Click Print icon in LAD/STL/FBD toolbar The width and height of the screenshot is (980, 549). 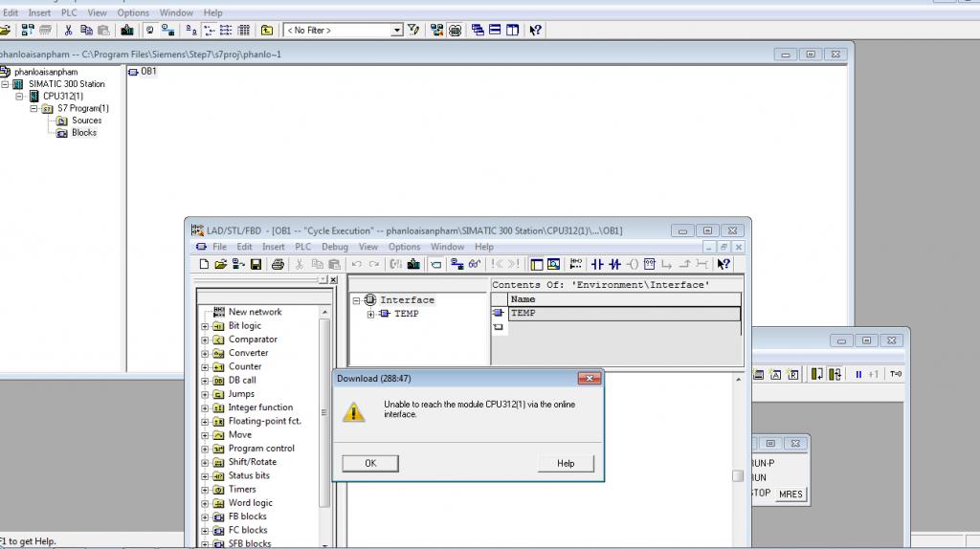pos(278,264)
